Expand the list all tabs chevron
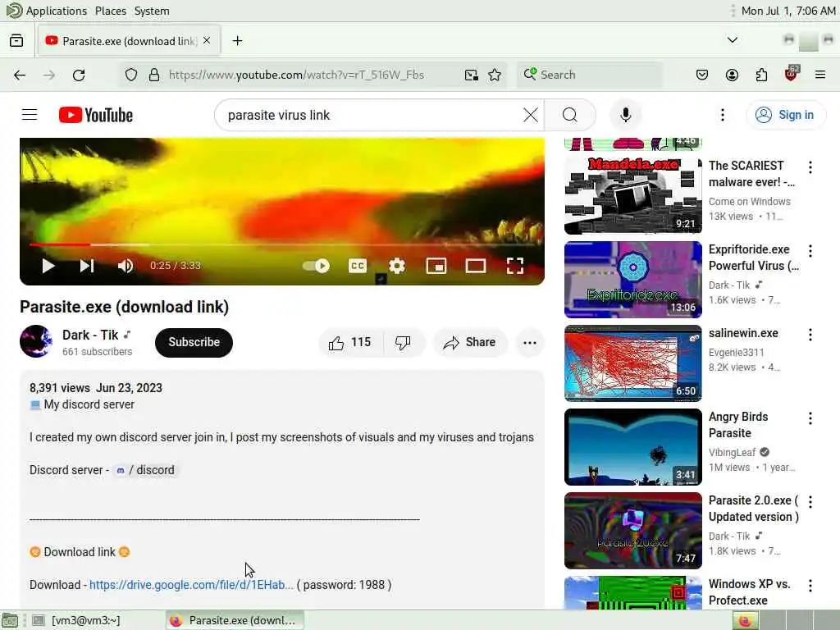 [x=733, y=40]
